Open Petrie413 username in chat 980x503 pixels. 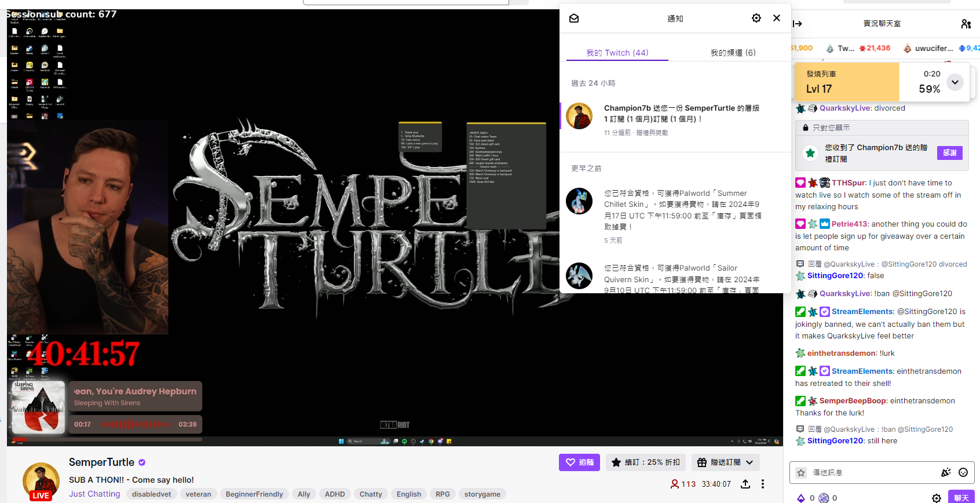pyautogui.click(x=850, y=224)
